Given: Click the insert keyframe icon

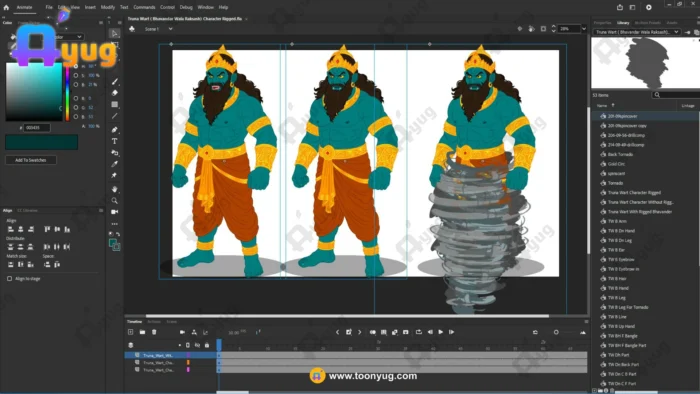Looking at the screenshot, I should pyautogui.click(x=349, y=332).
